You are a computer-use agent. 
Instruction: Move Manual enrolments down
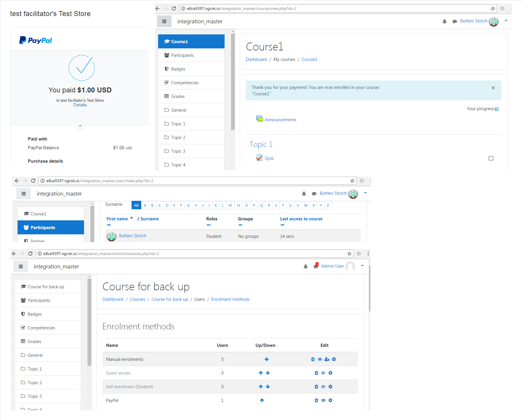tap(267, 359)
